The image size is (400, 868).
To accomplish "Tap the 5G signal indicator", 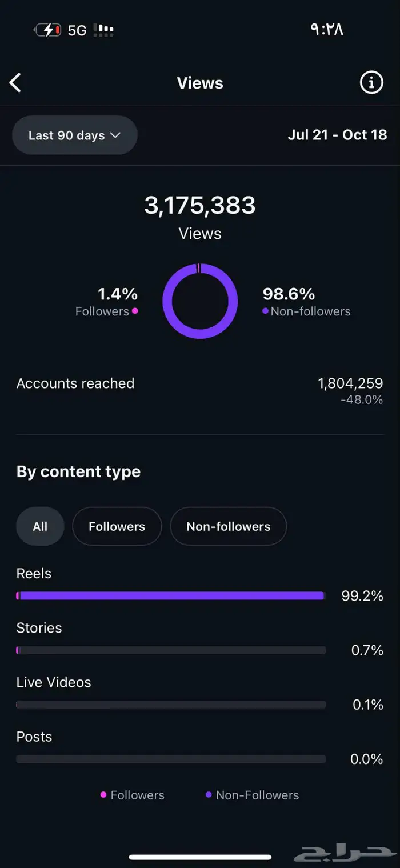I will [77, 30].
